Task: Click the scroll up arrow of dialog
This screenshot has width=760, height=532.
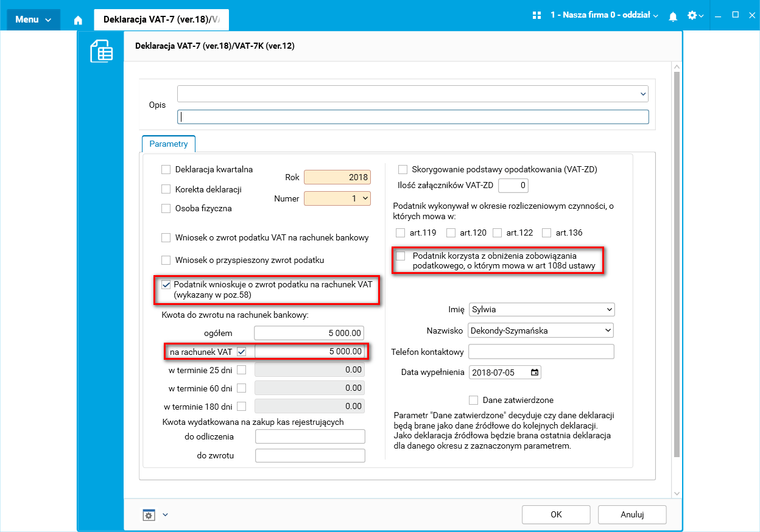Action: coord(677,65)
